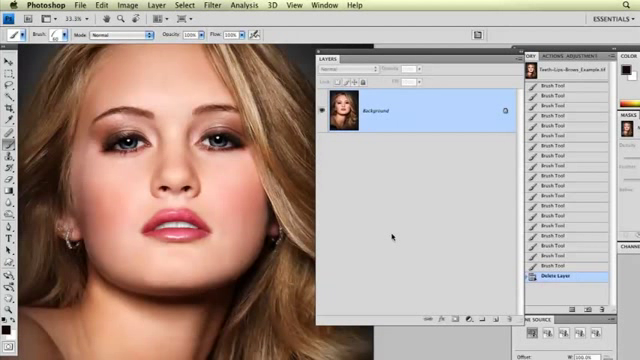Hide the Background layer eye icon
640x360 pixels.
point(322,110)
